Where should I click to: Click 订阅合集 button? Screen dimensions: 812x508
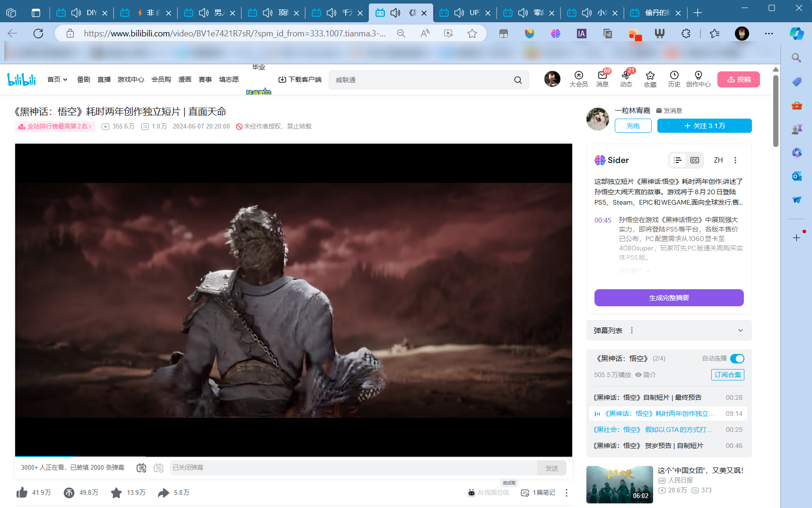pyautogui.click(x=728, y=375)
